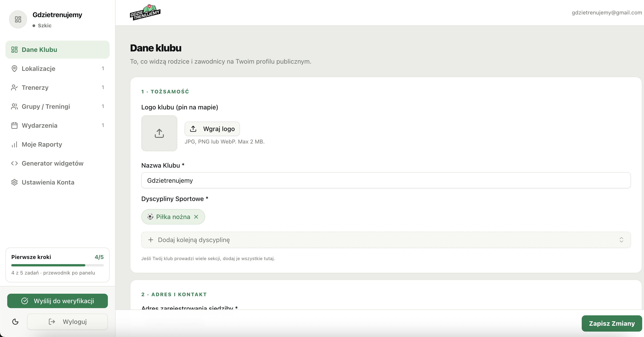Viewport: 644px width, 337px height.
Task: Click the calendar icon for Wydarzenia
Action: [x=14, y=125]
